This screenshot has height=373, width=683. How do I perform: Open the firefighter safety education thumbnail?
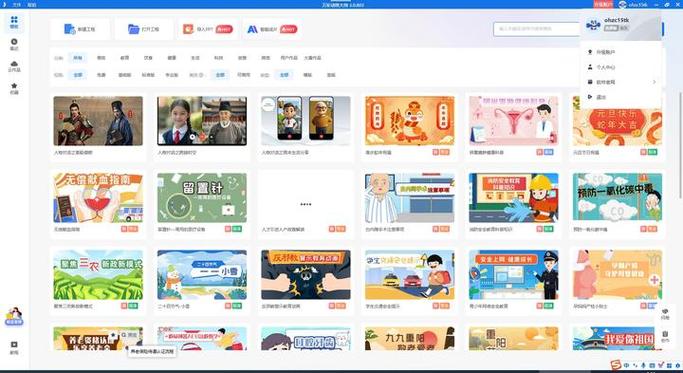coord(514,198)
